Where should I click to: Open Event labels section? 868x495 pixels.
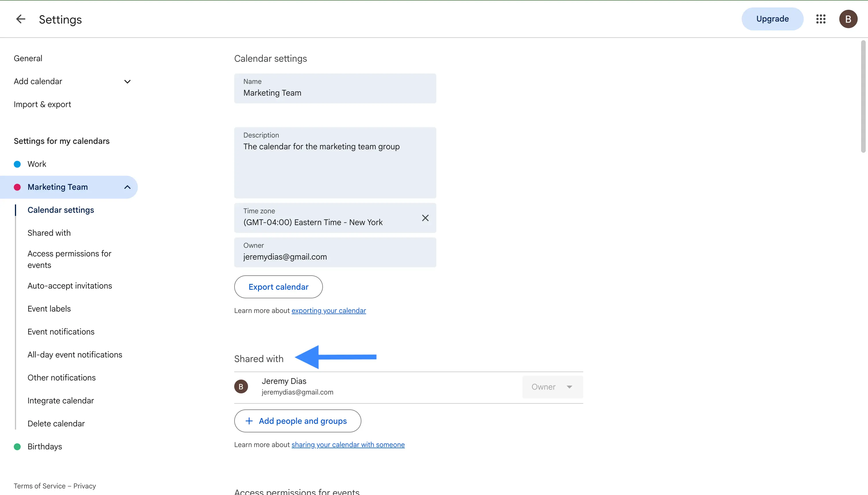(x=49, y=309)
